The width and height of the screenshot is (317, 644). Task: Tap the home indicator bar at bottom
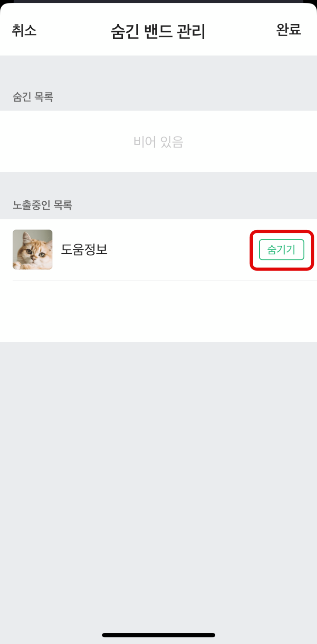click(x=158, y=635)
